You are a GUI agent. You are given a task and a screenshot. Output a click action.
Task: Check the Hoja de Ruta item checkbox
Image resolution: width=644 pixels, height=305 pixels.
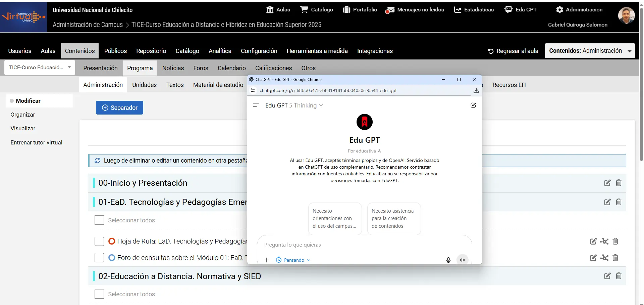tap(99, 241)
